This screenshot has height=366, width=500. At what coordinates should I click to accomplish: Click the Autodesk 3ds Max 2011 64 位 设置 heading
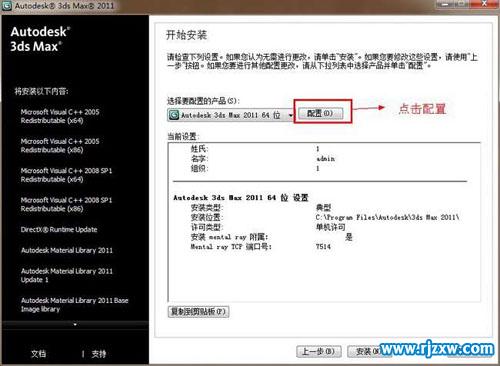coord(241,197)
